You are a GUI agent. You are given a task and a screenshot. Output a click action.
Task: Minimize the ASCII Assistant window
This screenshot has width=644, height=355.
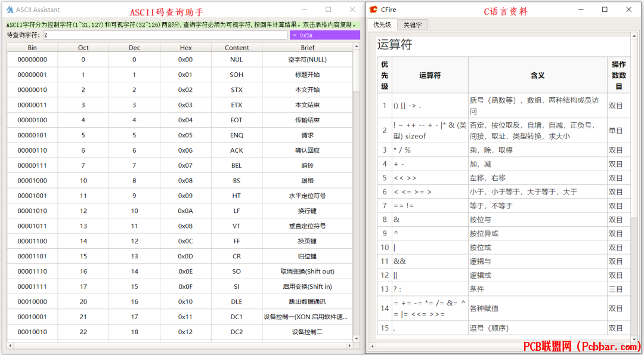(x=304, y=10)
